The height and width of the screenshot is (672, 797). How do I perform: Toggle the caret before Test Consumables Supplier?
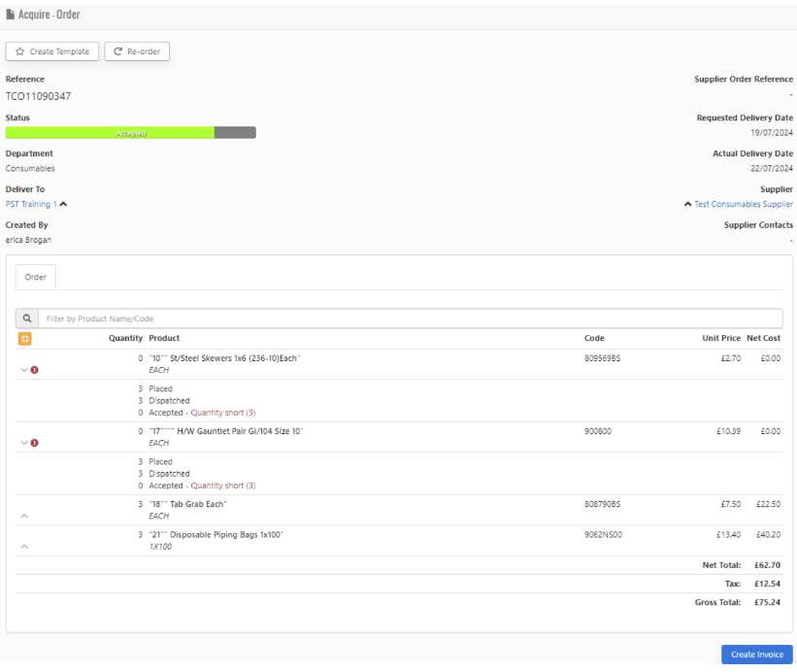point(687,204)
